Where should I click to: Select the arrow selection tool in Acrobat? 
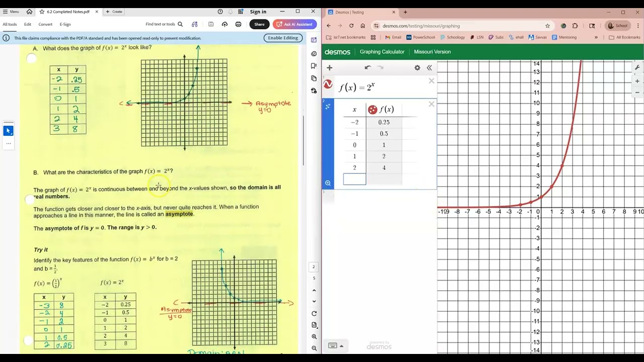click(8, 131)
